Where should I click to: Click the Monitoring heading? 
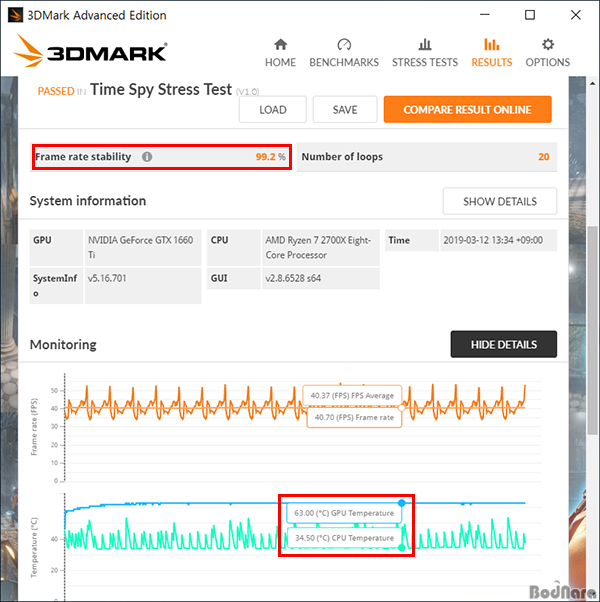pyautogui.click(x=63, y=344)
